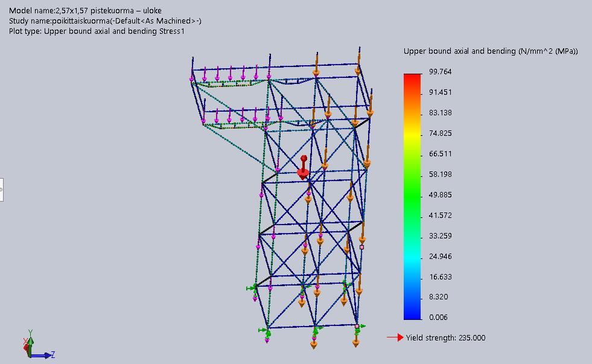Click the Study name poikittaiskuorma text
The width and height of the screenshot is (592, 364).
coord(106,21)
